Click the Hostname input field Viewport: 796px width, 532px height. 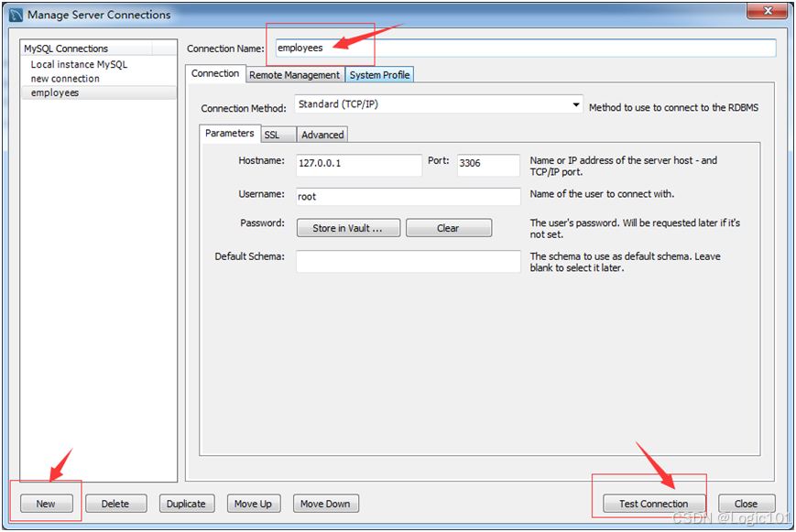(359, 165)
